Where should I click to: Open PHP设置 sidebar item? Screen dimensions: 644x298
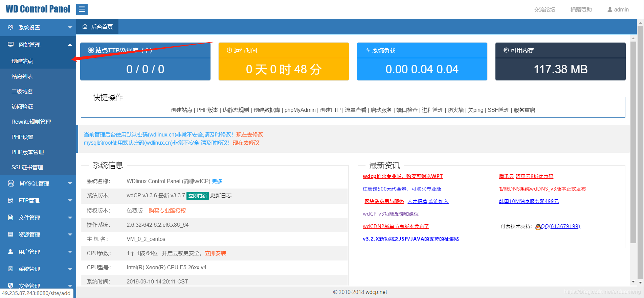tap(38, 137)
